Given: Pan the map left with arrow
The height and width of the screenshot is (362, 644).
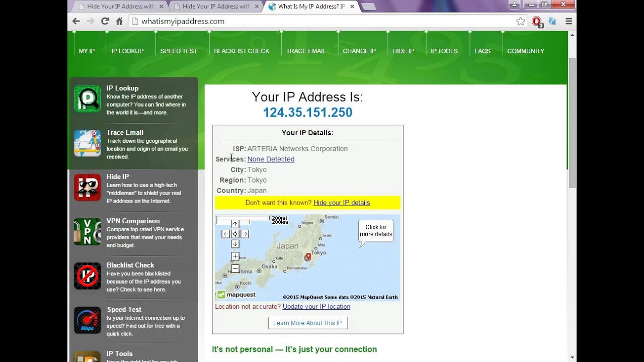Looking at the screenshot, I should [x=225, y=234].
